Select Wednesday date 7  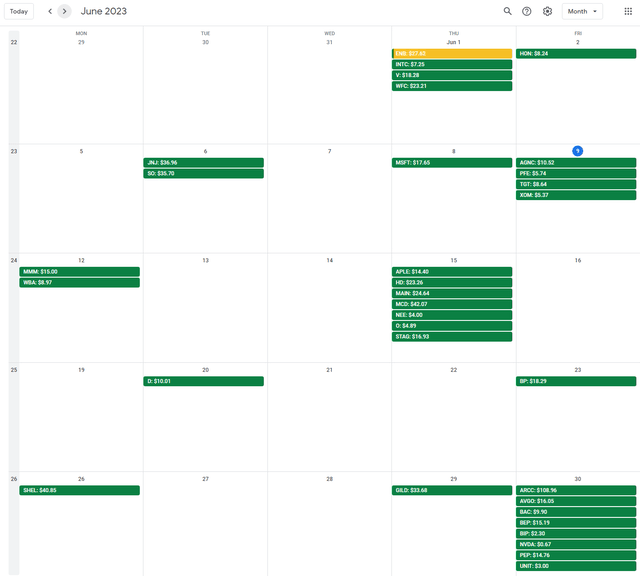tap(329, 151)
